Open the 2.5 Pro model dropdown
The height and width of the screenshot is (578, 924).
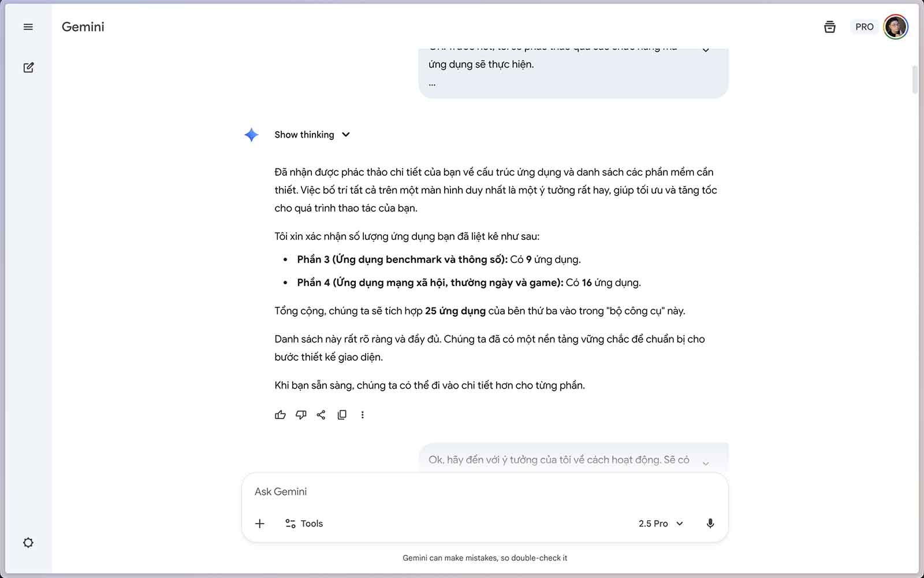[661, 524]
